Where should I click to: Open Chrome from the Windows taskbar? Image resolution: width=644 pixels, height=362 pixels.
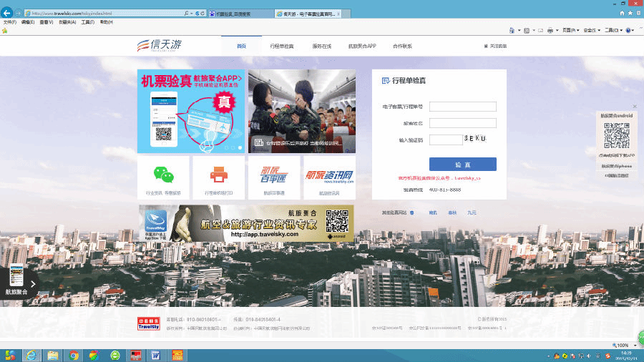pos(73,355)
